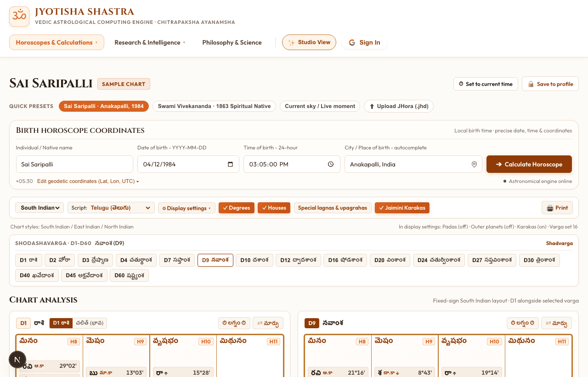
Task: Click the Google icon beside Sign In
Action: (352, 42)
